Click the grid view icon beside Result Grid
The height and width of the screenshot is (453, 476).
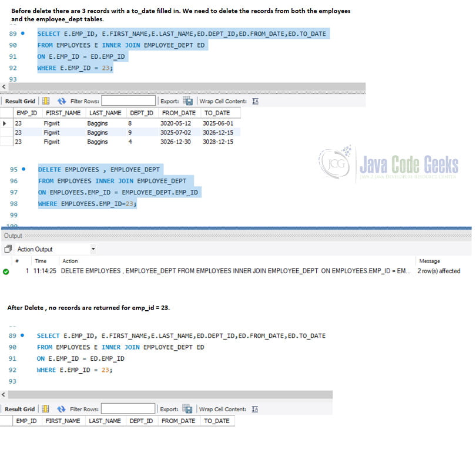coord(45,100)
